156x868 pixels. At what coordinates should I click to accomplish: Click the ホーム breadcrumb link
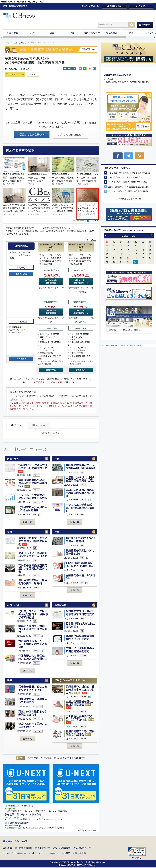pos(7,43)
